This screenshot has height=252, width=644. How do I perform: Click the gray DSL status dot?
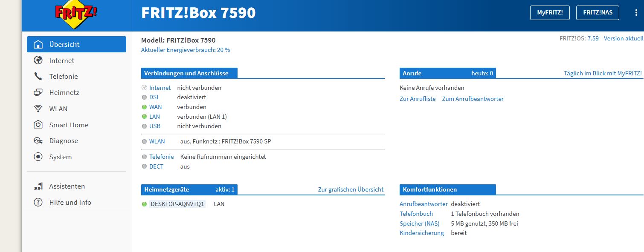tap(144, 97)
